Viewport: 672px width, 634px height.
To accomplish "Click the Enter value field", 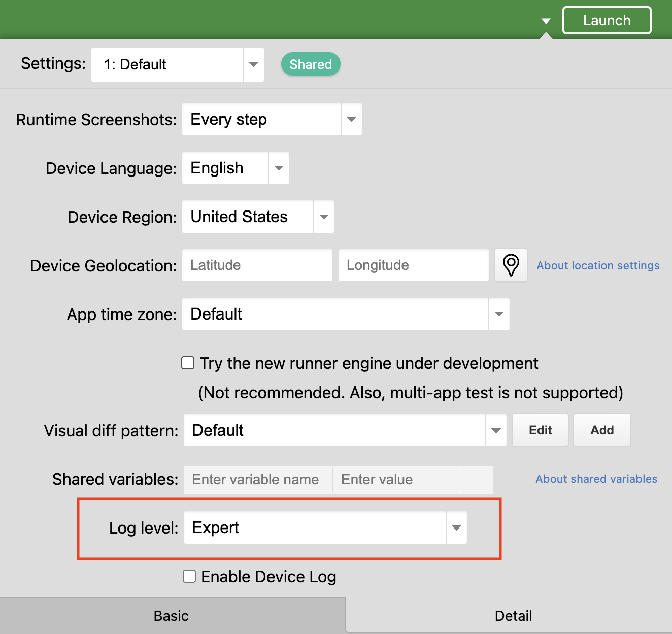I will (x=413, y=479).
